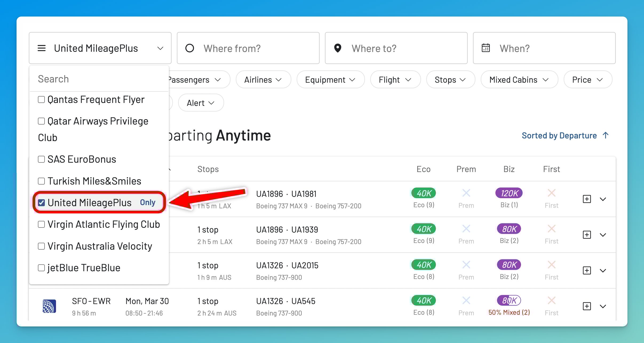Check the Qantas Frequent Flyer checkbox
This screenshot has width=644, height=343.
41,99
